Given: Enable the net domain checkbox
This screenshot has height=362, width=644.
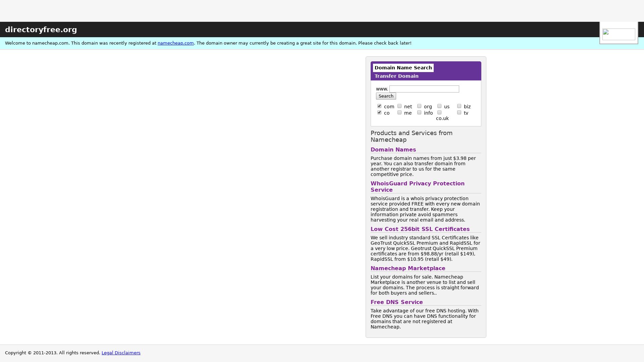Looking at the screenshot, I should [399, 106].
